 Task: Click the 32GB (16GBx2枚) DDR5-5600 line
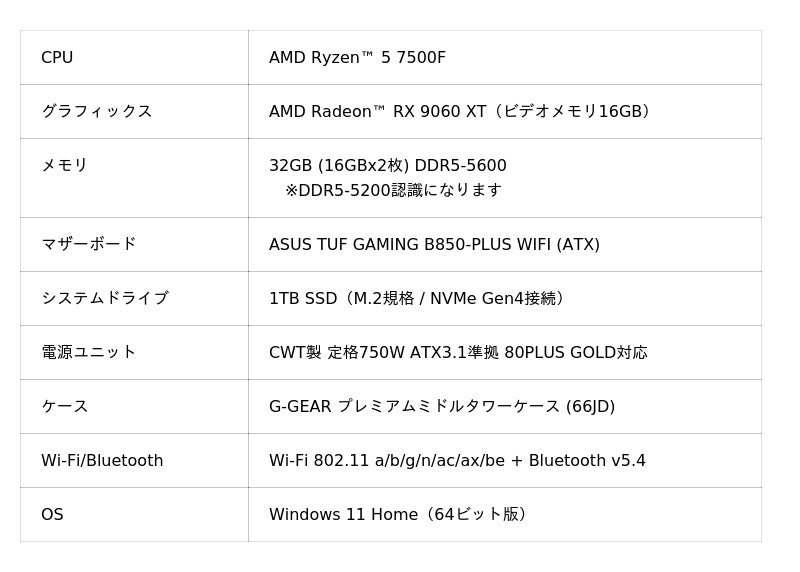tap(387, 166)
